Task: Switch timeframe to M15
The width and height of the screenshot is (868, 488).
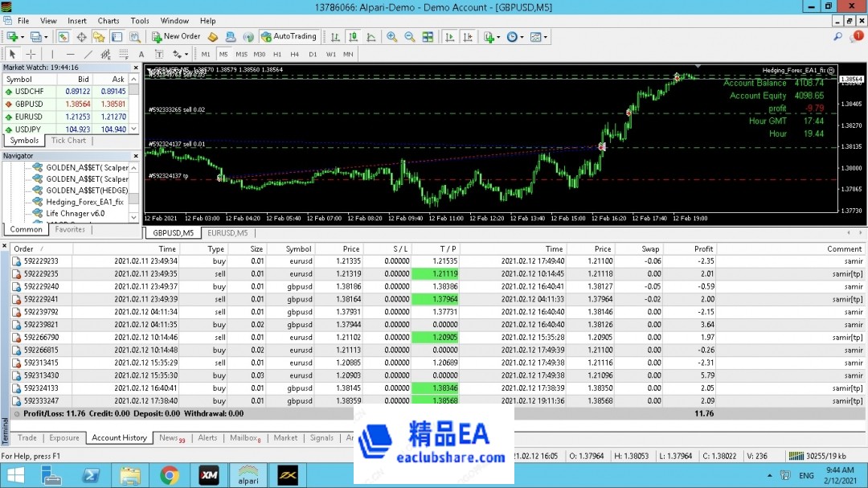Action: [240, 55]
